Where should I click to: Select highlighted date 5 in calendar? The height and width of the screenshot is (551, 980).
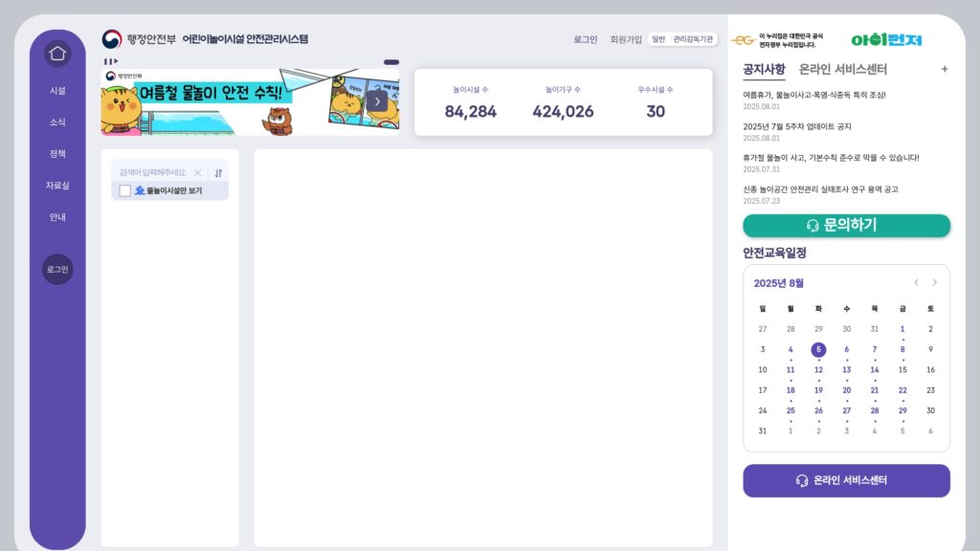818,350
